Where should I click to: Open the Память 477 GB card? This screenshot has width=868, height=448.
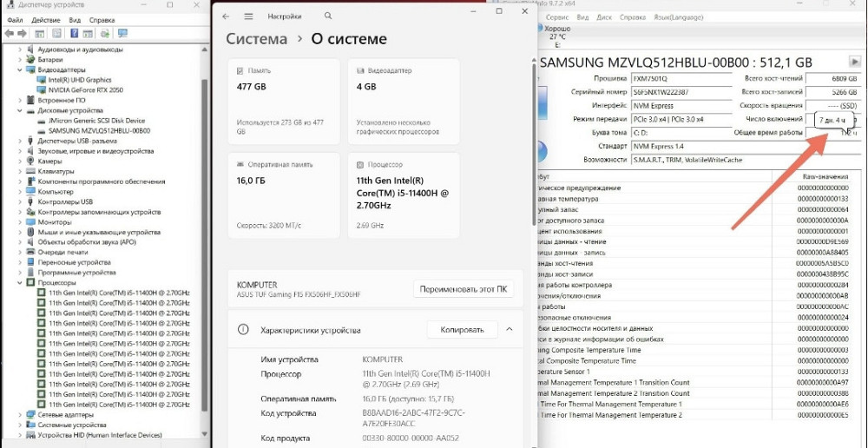[284, 102]
